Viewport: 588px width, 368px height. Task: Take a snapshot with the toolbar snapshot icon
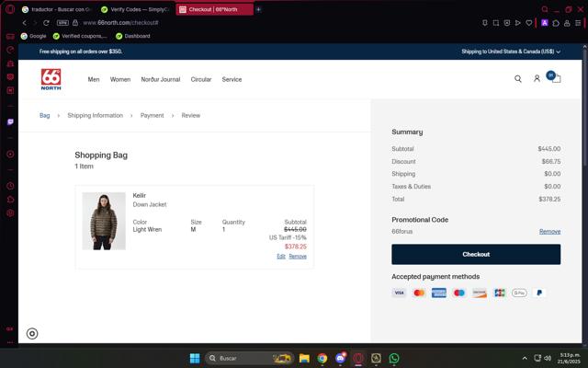click(496, 23)
